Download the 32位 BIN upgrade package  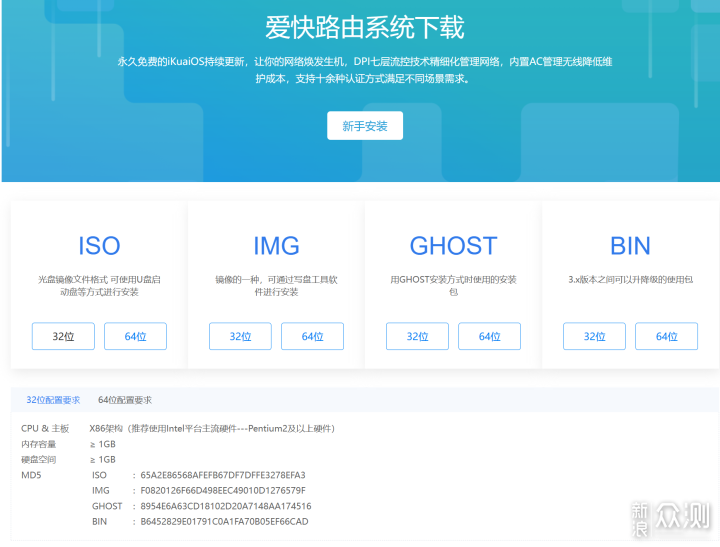click(594, 337)
